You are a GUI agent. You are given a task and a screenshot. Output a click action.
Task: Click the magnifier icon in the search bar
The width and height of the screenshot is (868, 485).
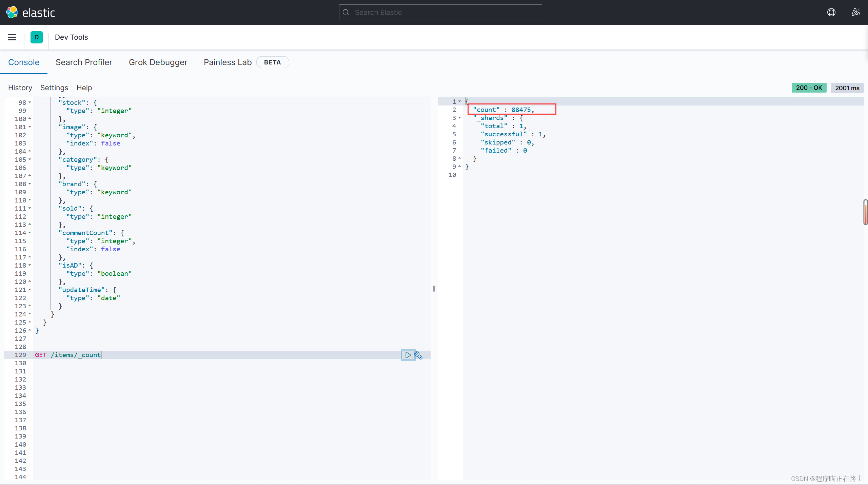pos(346,13)
